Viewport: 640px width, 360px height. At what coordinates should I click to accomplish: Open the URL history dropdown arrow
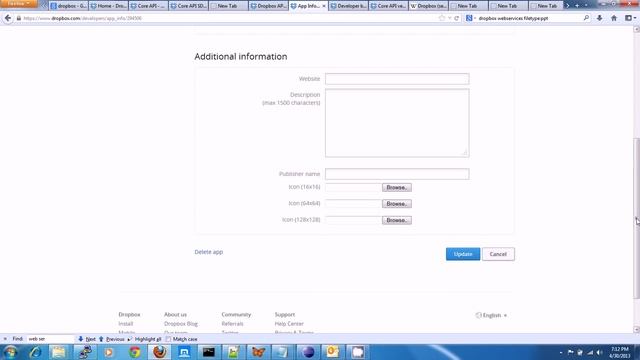pyautogui.click(x=449, y=18)
